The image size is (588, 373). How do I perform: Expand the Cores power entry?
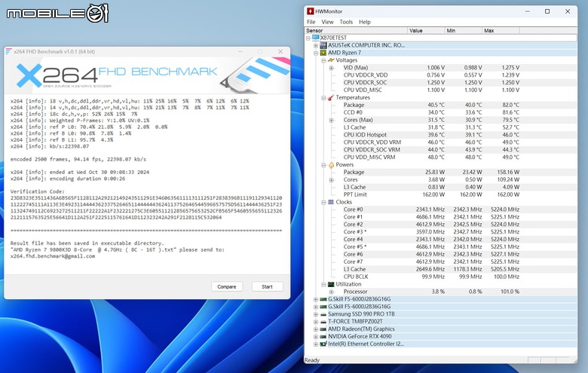coord(332,180)
